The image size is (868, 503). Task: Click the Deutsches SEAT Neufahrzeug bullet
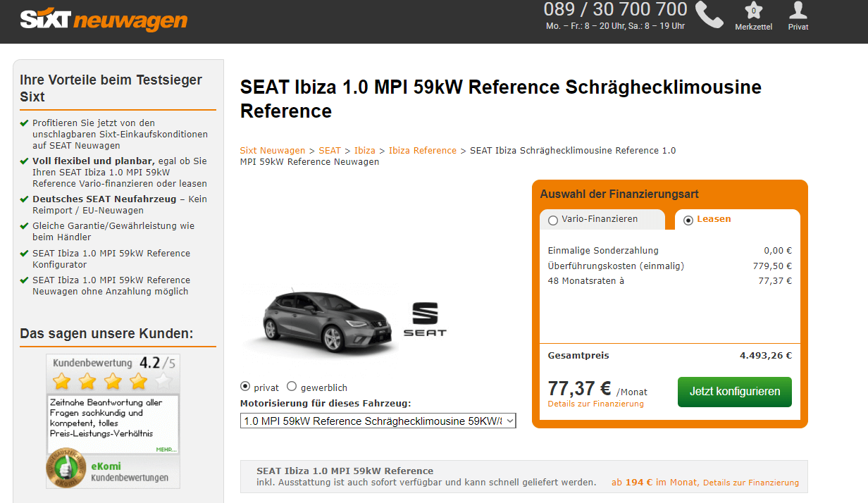pyautogui.click(x=120, y=204)
